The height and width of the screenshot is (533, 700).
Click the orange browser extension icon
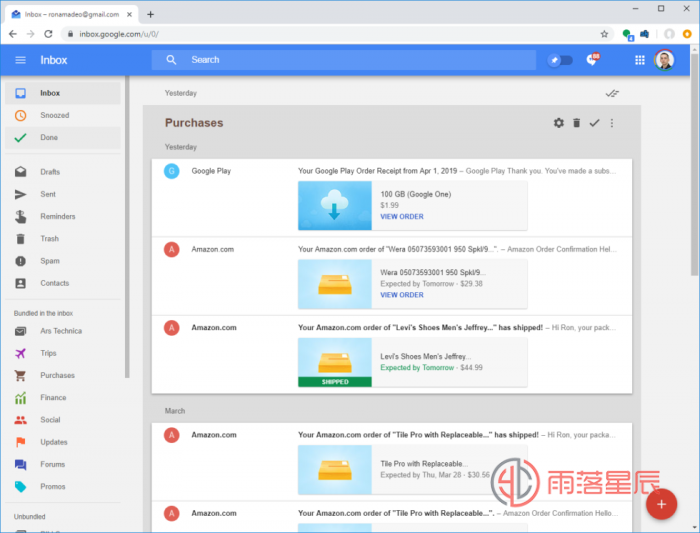(x=687, y=34)
